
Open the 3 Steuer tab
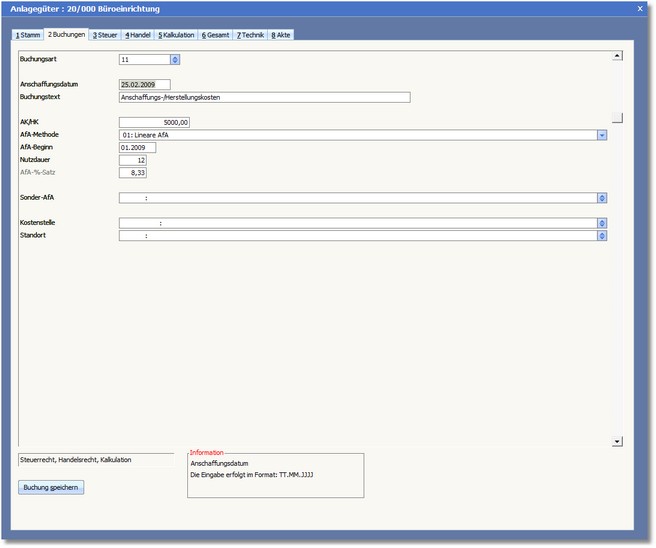(105, 35)
